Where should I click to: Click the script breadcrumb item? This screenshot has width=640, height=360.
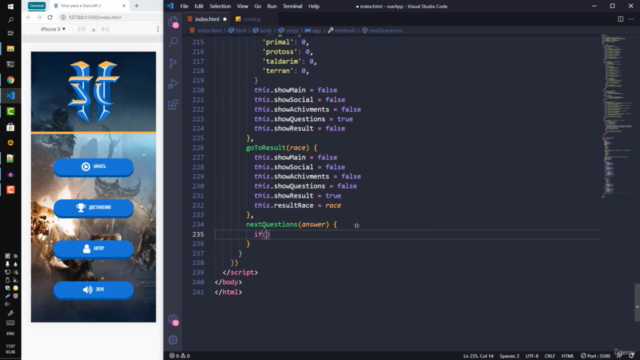[x=289, y=30]
